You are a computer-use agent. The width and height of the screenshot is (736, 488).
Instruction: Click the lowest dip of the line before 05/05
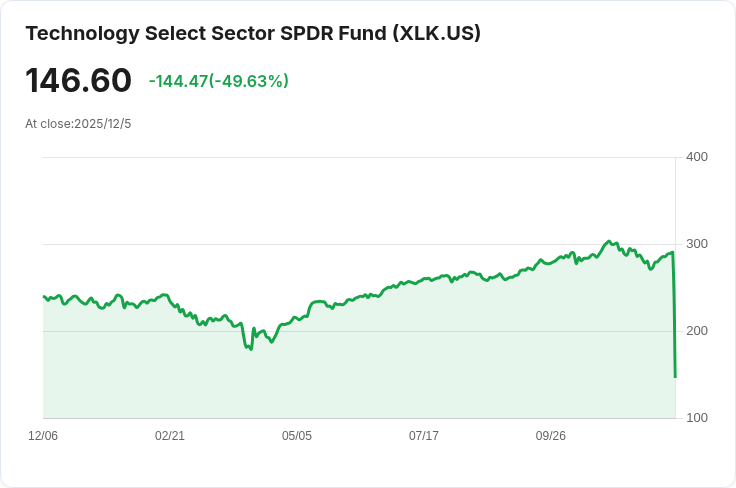pyautogui.click(x=250, y=349)
